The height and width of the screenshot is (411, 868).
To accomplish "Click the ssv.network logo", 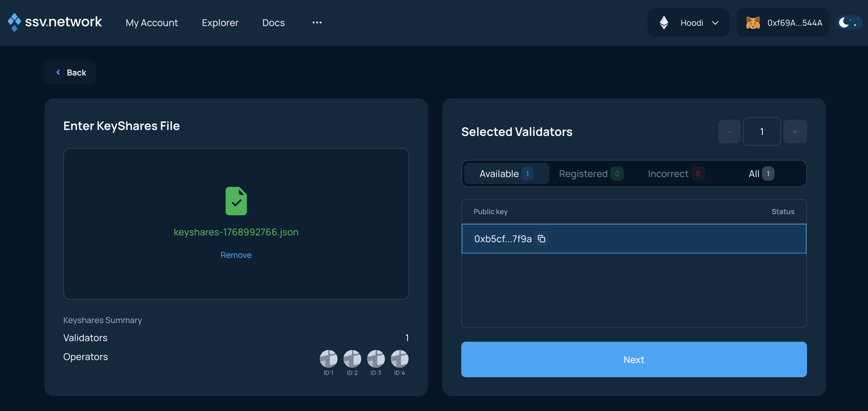I will [x=55, y=22].
